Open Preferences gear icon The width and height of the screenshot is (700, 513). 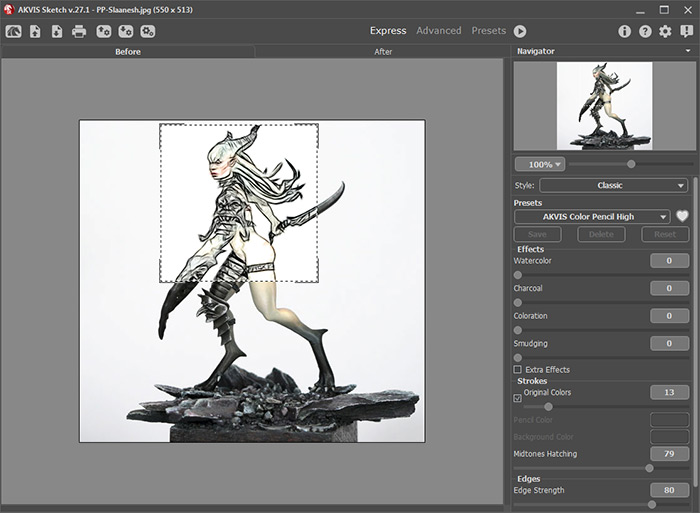pyautogui.click(x=665, y=31)
